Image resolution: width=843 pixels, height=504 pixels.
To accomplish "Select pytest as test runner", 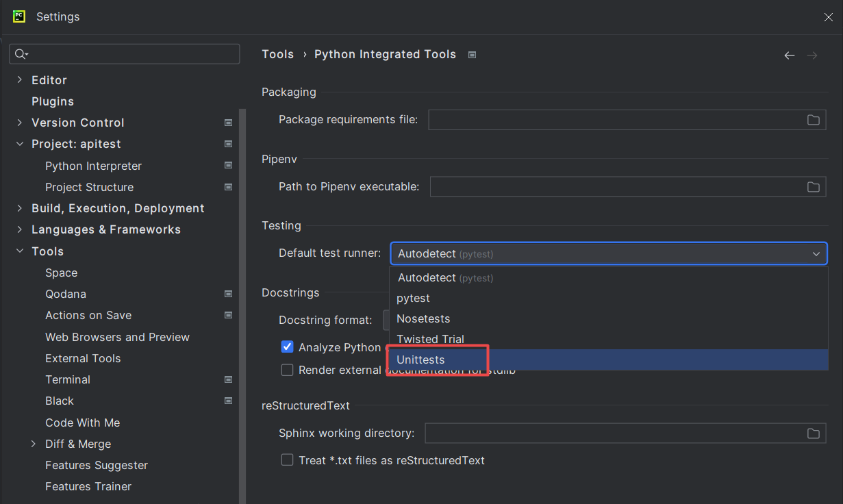I will 609,298.
